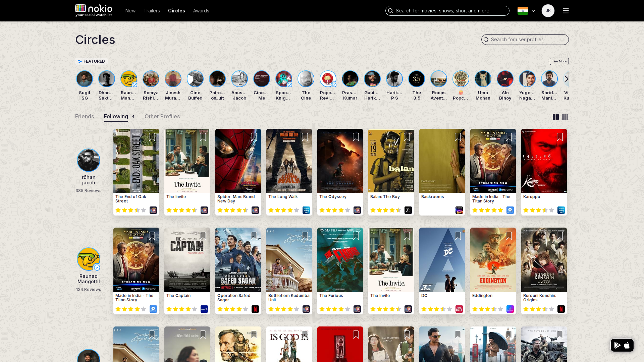Click See More featured profiles
This screenshot has width=644, height=362.
coord(559,61)
